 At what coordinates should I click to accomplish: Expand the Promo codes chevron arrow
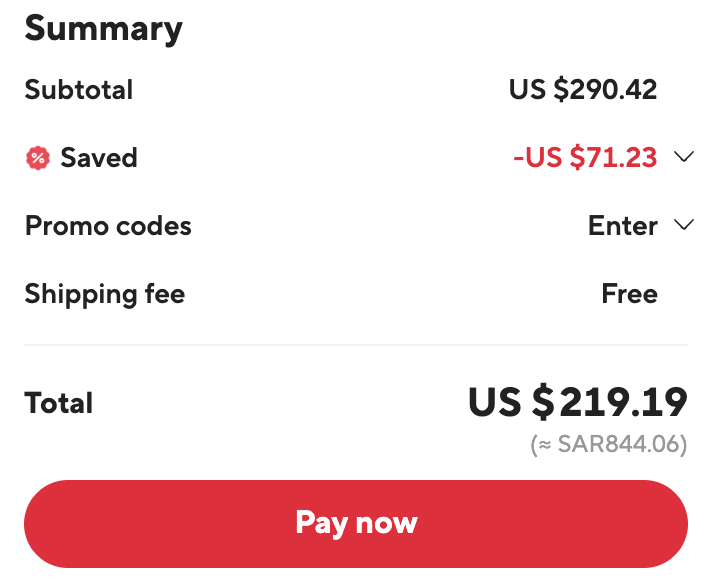pos(684,225)
